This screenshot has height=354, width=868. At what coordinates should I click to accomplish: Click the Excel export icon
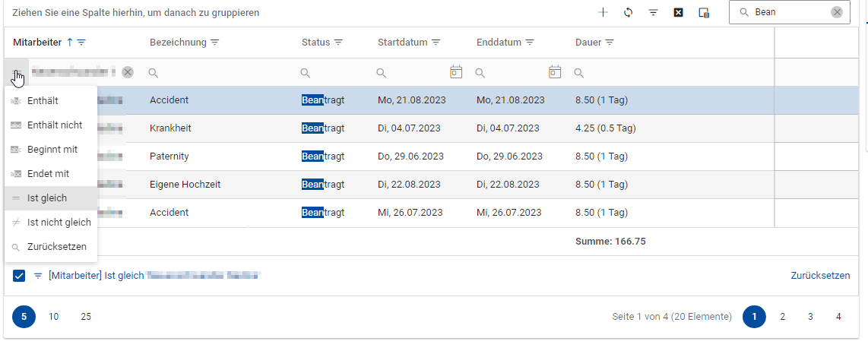click(679, 12)
